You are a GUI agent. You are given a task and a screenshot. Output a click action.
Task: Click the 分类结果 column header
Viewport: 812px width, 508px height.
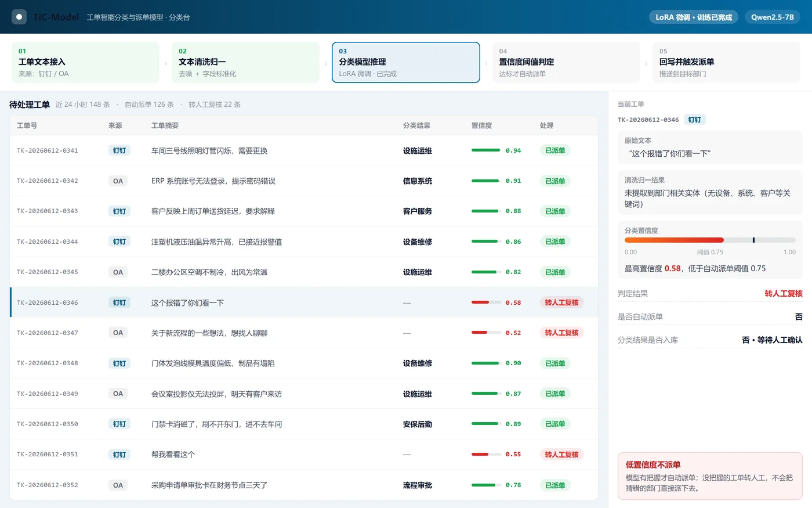click(416, 125)
